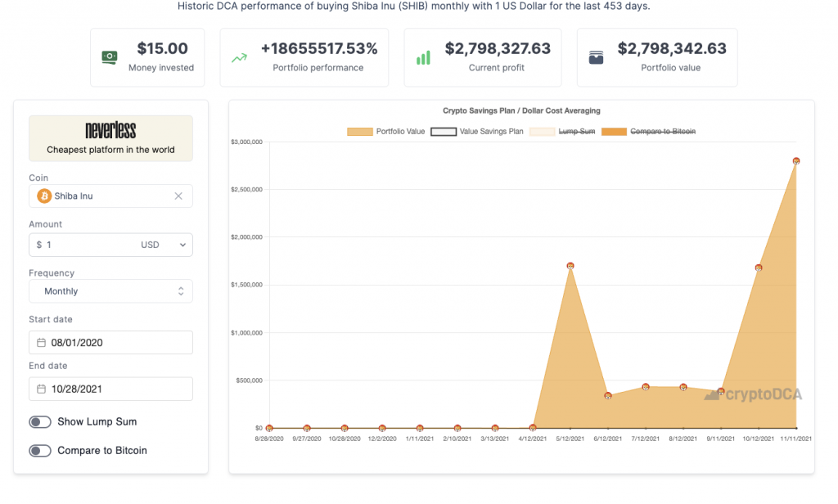Click the 8/28/2020 first data point marker
Viewport: 838px width, 504px height.
(269, 428)
